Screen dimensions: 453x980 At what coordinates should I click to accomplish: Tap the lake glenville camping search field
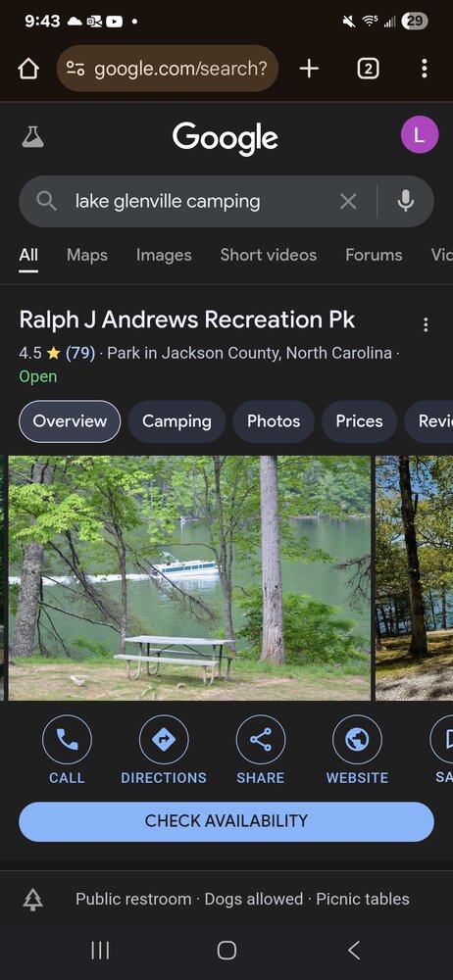pyautogui.click(x=200, y=201)
